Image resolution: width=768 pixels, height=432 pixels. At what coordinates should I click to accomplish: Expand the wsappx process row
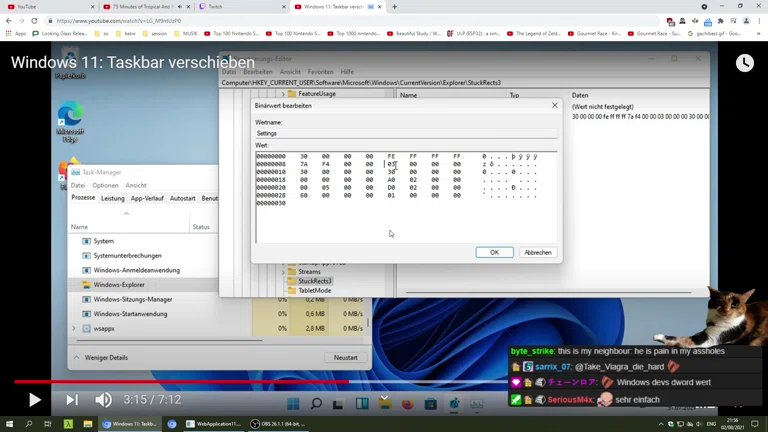click(74, 328)
